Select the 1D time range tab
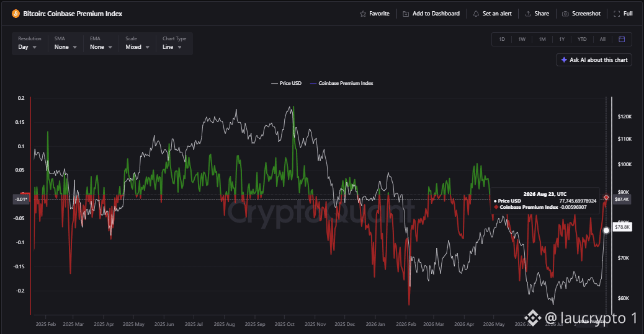 click(502, 40)
